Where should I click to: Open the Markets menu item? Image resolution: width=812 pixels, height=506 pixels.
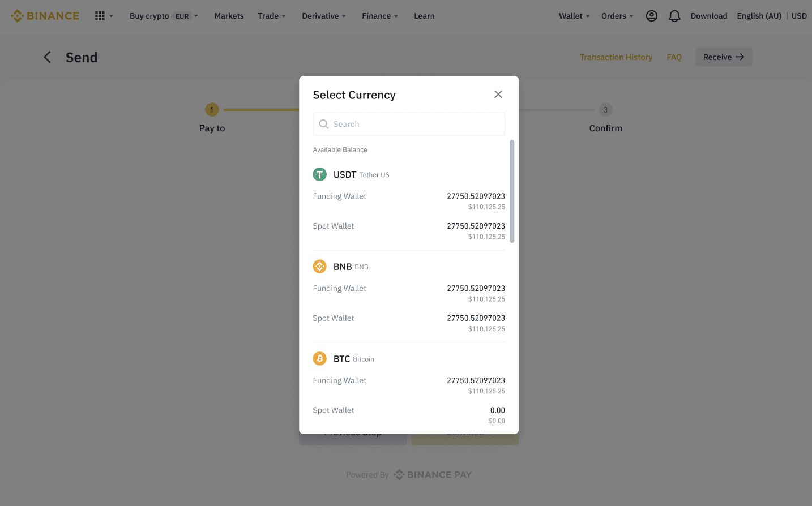pos(229,16)
